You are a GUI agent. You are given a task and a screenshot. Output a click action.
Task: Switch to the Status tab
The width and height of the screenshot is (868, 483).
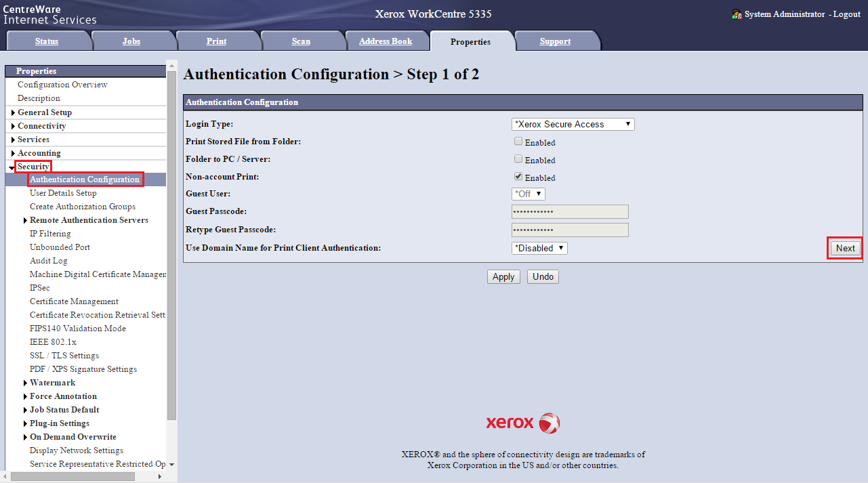47,41
